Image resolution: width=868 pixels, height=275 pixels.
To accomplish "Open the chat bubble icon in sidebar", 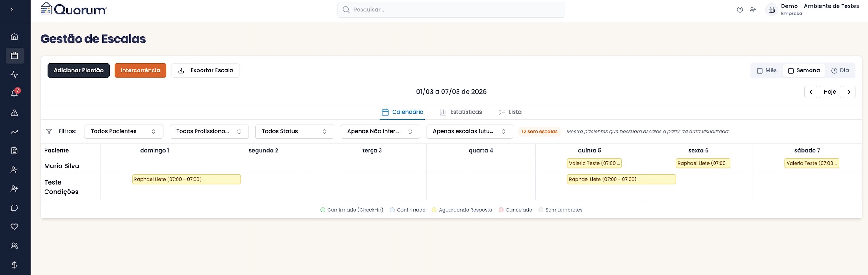I will [14, 208].
